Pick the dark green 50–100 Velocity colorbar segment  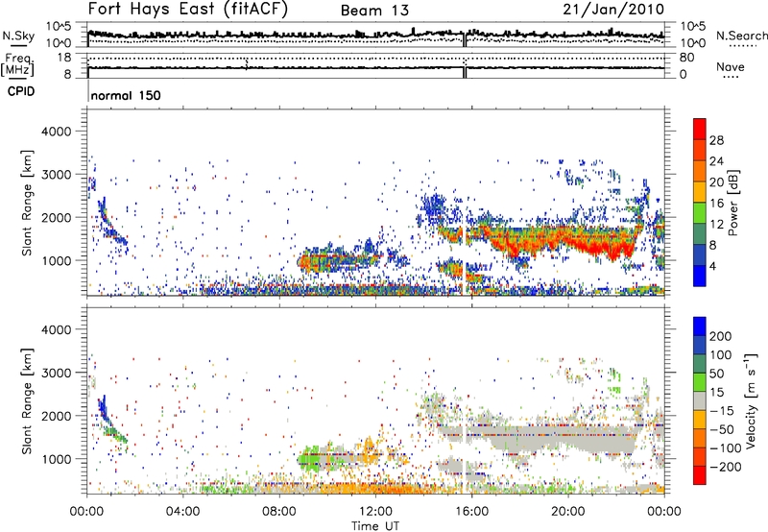click(x=700, y=364)
